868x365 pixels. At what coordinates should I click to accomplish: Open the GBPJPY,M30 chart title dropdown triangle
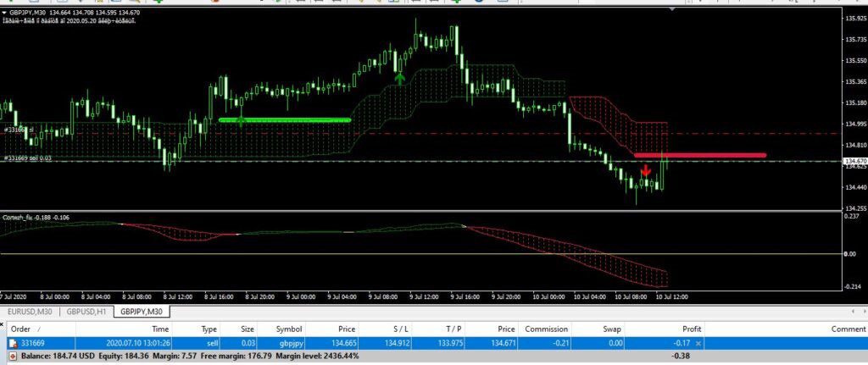[4, 12]
